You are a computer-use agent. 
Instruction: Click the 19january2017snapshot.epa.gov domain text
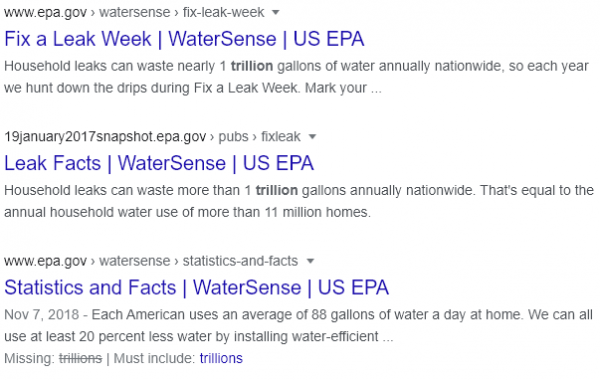pyautogui.click(x=105, y=137)
